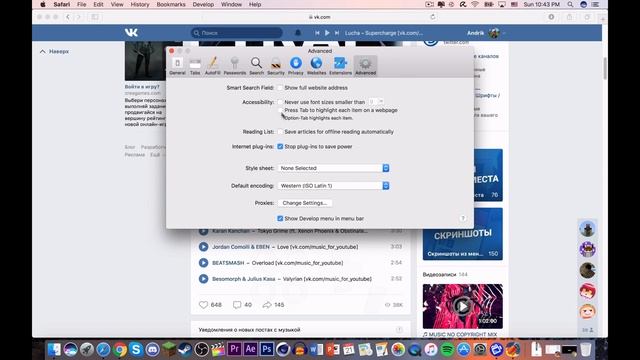Open Photoshop from the Dock
The image size is (640, 360).
[x=267, y=349]
